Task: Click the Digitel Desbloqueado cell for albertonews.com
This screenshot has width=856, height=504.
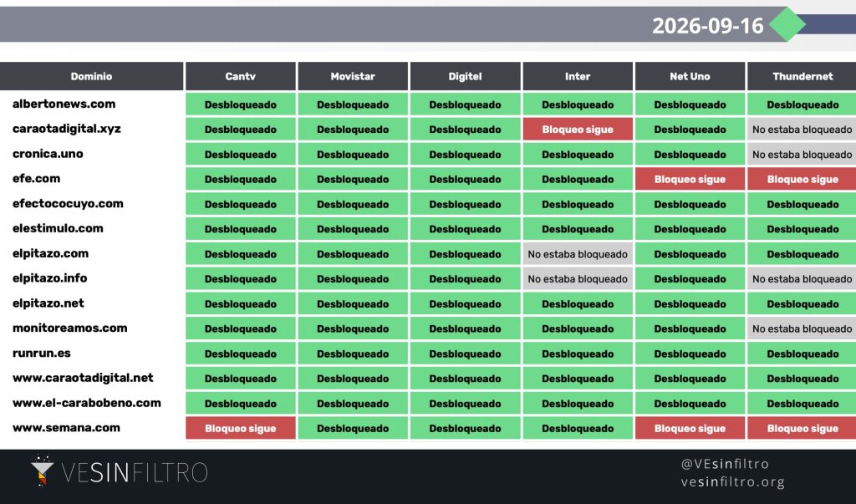Action: (465, 104)
